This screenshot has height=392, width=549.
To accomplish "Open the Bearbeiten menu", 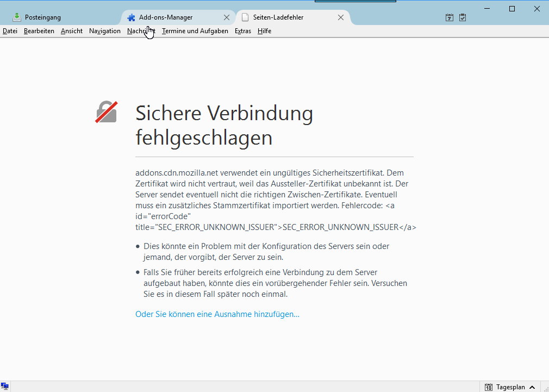I will point(39,31).
